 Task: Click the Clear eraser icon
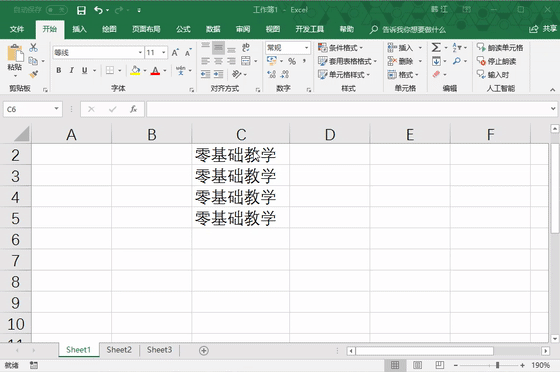436,74
